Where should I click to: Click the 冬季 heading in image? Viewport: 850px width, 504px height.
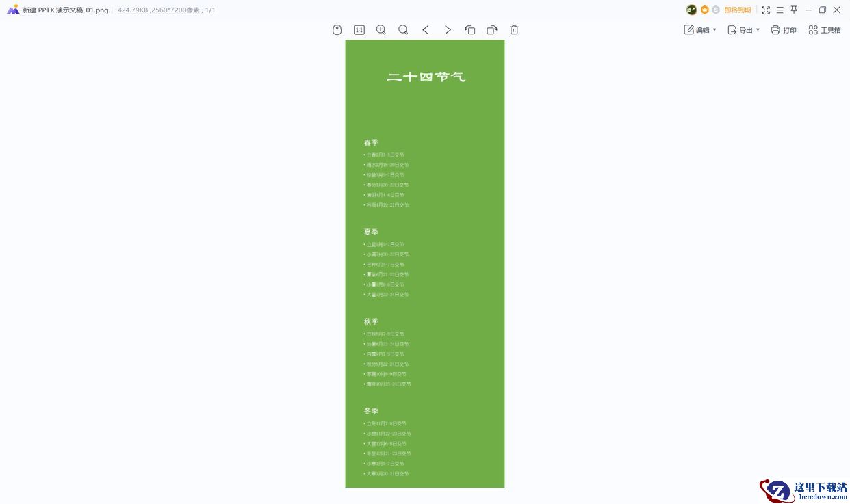(x=371, y=411)
